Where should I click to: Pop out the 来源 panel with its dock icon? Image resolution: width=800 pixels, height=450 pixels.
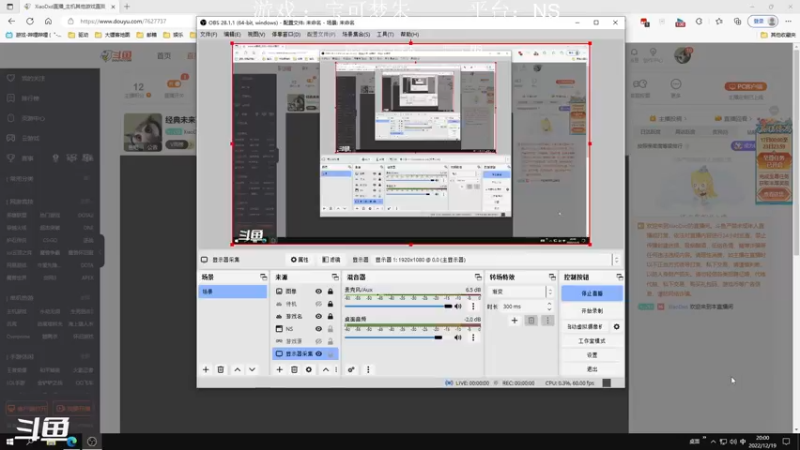point(335,277)
